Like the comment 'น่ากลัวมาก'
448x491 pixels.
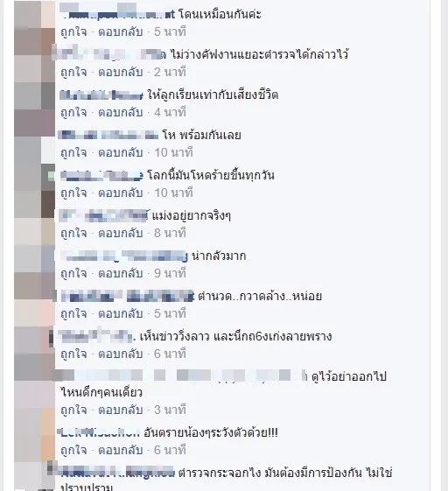click(73, 273)
